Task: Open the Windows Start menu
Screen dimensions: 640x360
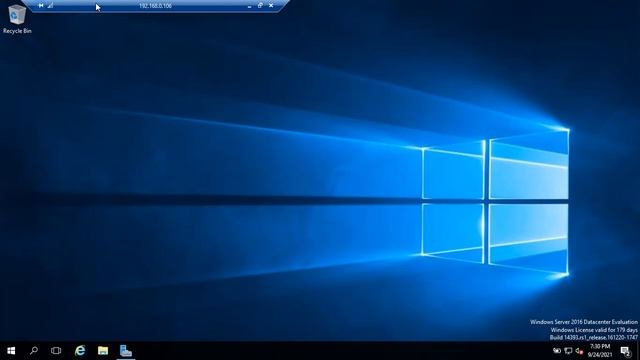Action: [11, 351]
